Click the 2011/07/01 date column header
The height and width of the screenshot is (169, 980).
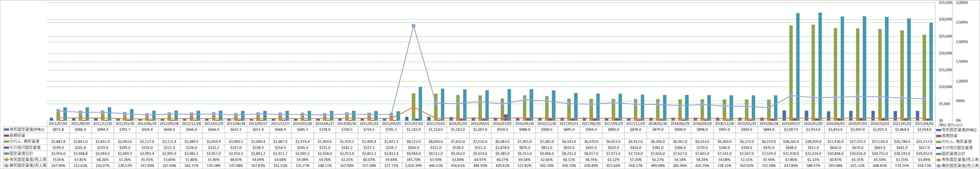tap(58, 124)
